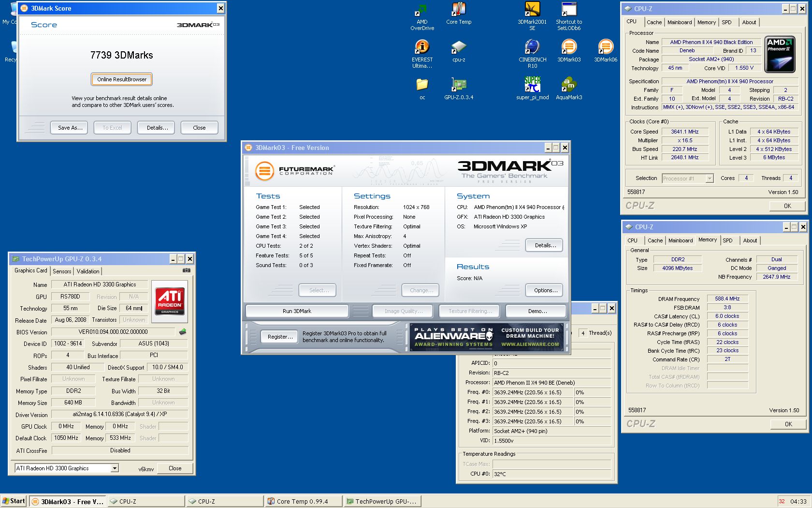Click DRAM Frequency value 588.4 MHz
Image resolution: width=812 pixels, height=508 pixels.
pos(727,299)
